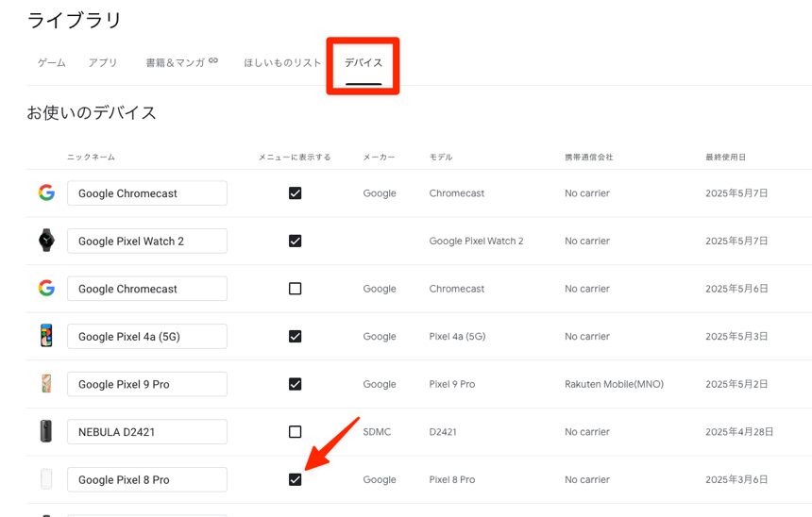The width and height of the screenshot is (812, 517).
Task: Click the 2025年5月2日 date cell
Action: [x=736, y=384]
